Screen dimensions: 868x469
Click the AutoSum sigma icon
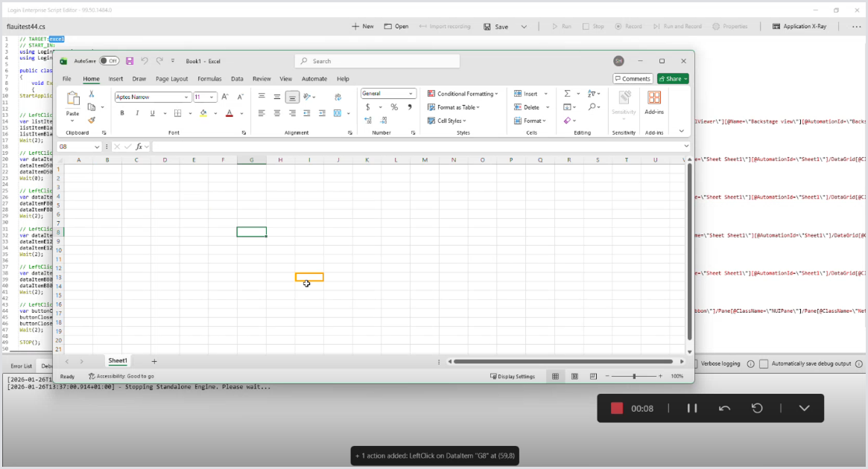click(567, 94)
